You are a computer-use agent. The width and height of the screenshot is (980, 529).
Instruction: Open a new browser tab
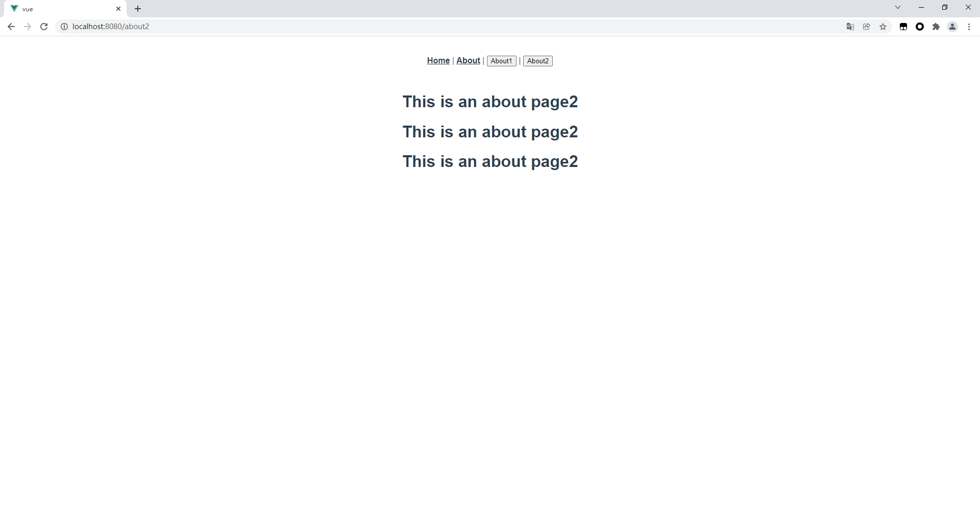click(x=138, y=9)
